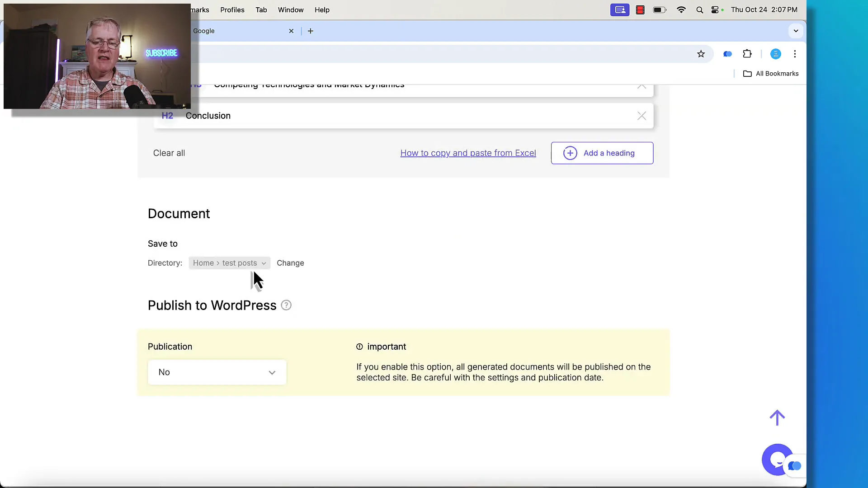Click the All Bookmarks icon
868x488 pixels.
[x=747, y=73]
